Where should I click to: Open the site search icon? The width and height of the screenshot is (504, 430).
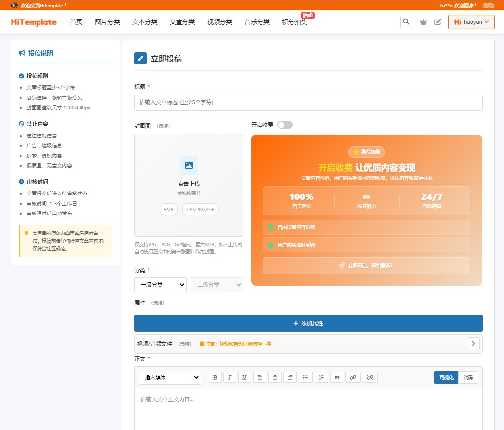click(406, 21)
